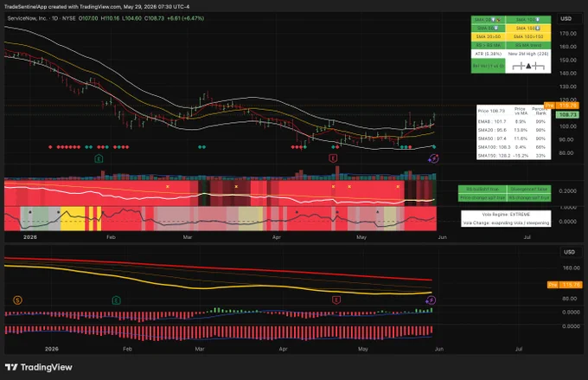The image size is (588, 380).
Task: Click the SMA50 : 97.4 row
Action: pyautogui.click(x=514, y=138)
